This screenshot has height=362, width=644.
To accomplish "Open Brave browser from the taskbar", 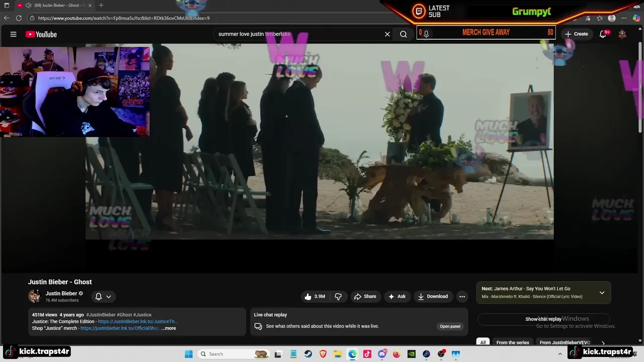I will (x=323, y=354).
